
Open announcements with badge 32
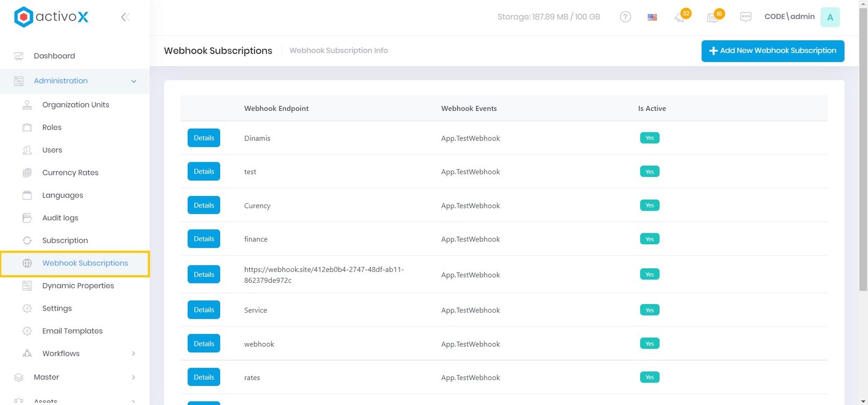click(x=682, y=16)
